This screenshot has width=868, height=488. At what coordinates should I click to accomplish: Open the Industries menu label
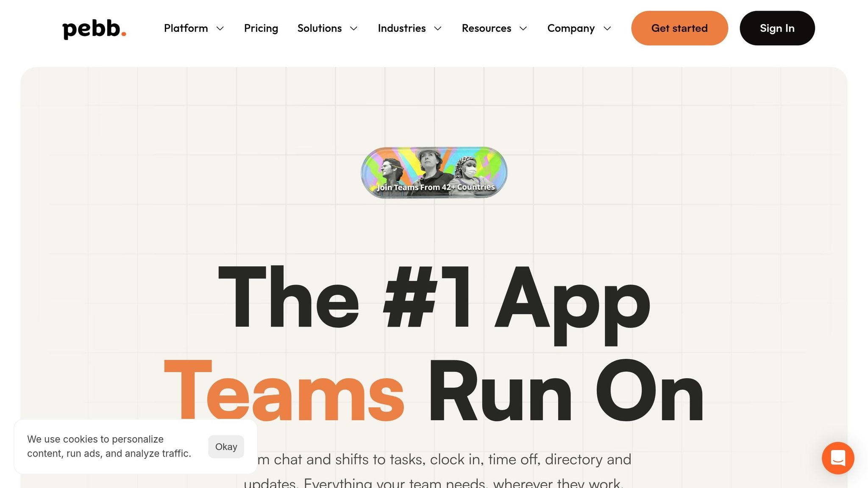tap(401, 28)
